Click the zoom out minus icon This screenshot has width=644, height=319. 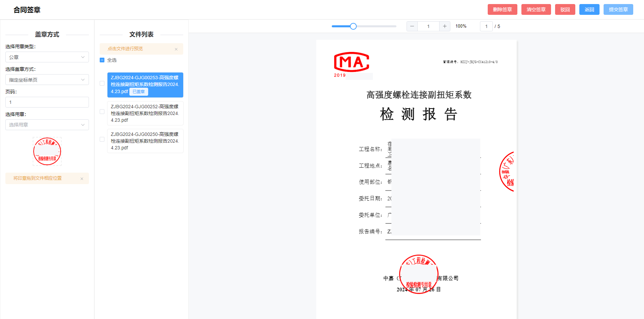(x=412, y=26)
